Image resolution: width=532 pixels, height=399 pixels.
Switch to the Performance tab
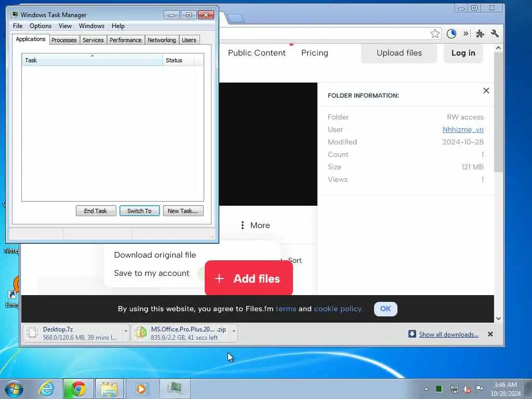(x=126, y=40)
